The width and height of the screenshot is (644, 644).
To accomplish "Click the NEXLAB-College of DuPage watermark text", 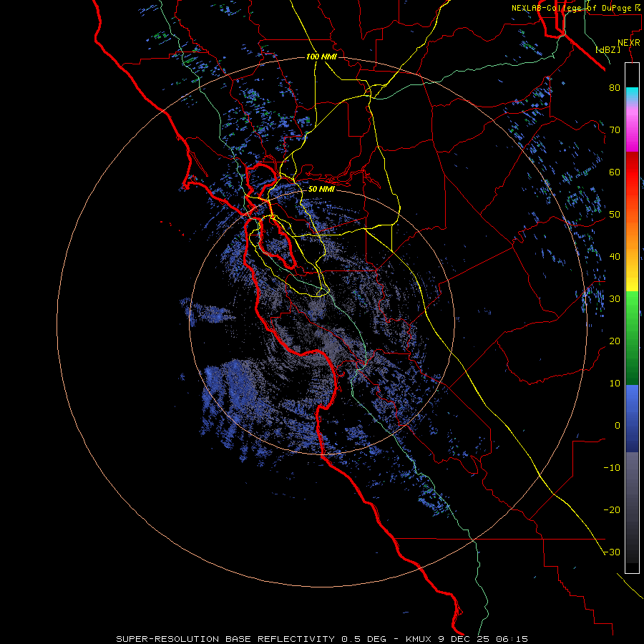I will (x=576, y=8).
